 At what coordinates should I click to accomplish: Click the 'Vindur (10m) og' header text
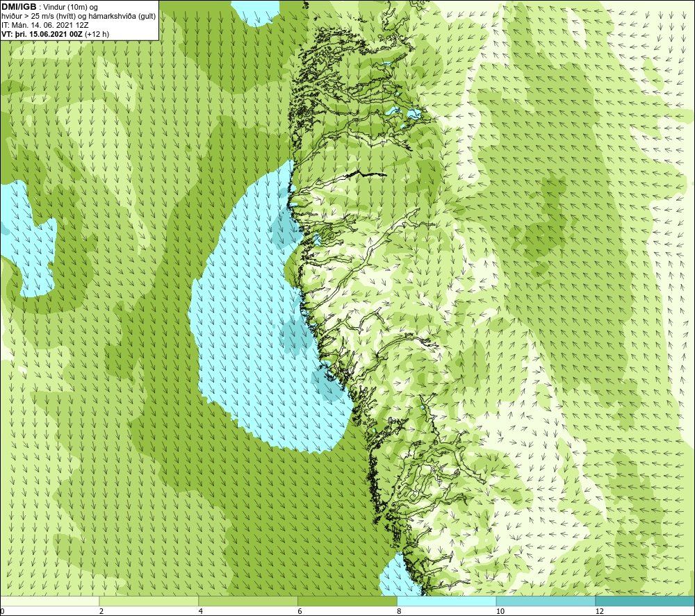(70, 8)
